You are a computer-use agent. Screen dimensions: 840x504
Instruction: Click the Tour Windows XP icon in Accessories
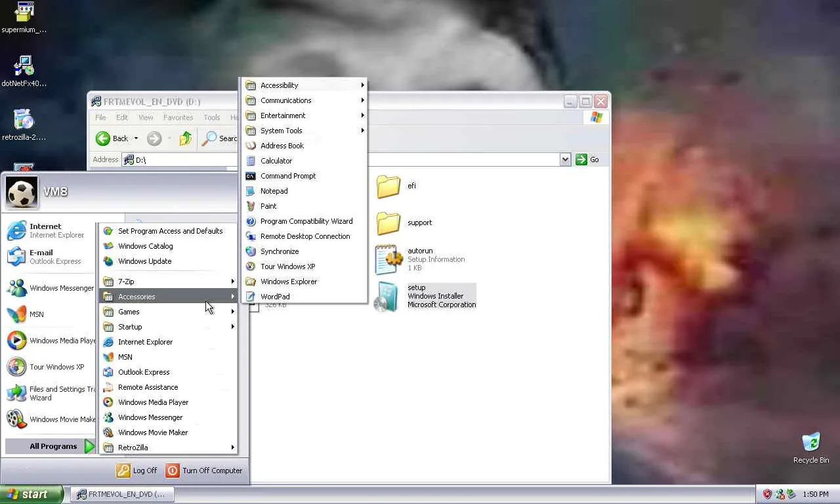point(251,266)
